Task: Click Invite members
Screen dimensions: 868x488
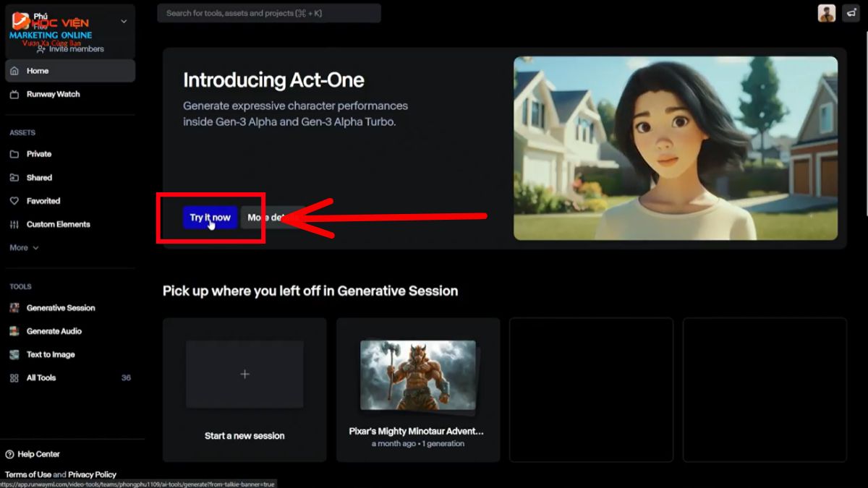Action: coord(70,49)
